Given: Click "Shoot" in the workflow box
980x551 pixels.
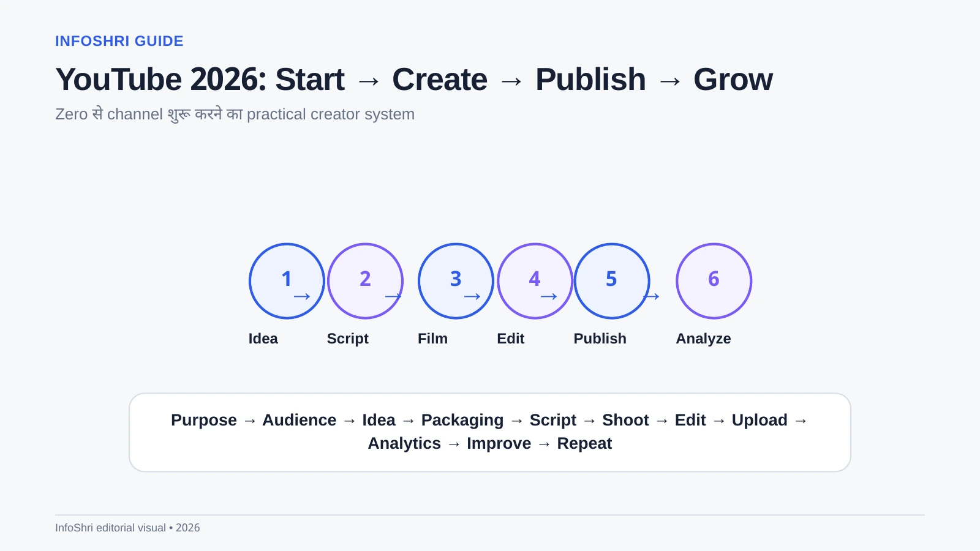Looking at the screenshot, I should pyautogui.click(x=625, y=420).
